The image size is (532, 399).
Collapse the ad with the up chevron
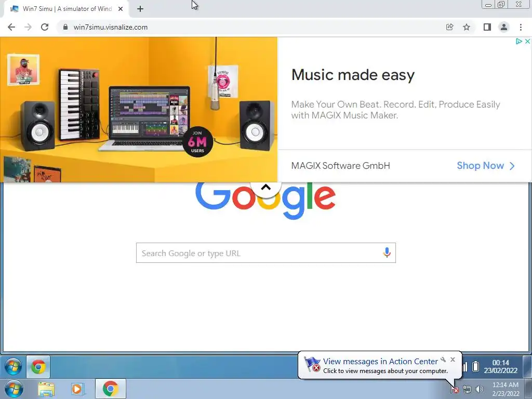pos(266,187)
